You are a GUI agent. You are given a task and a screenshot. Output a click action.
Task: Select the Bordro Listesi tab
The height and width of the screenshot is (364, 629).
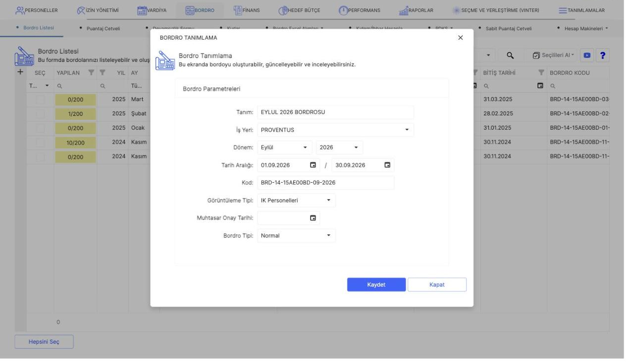tap(39, 28)
